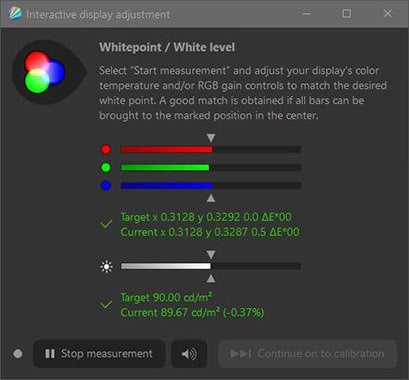Click the red gain level bar

tap(211, 149)
